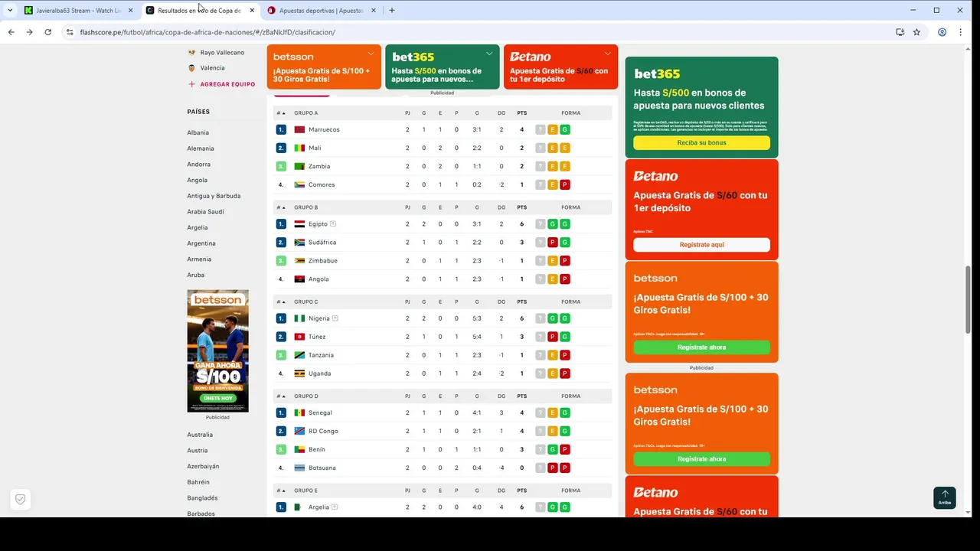Click Marruecos' green G form badge
980x551 pixels.
(x=565, y=129)
